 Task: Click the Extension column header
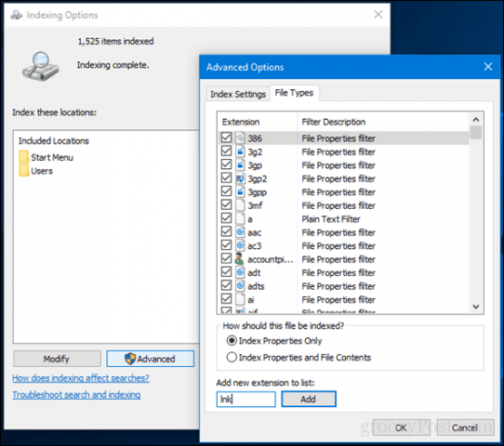pos(258,122)
